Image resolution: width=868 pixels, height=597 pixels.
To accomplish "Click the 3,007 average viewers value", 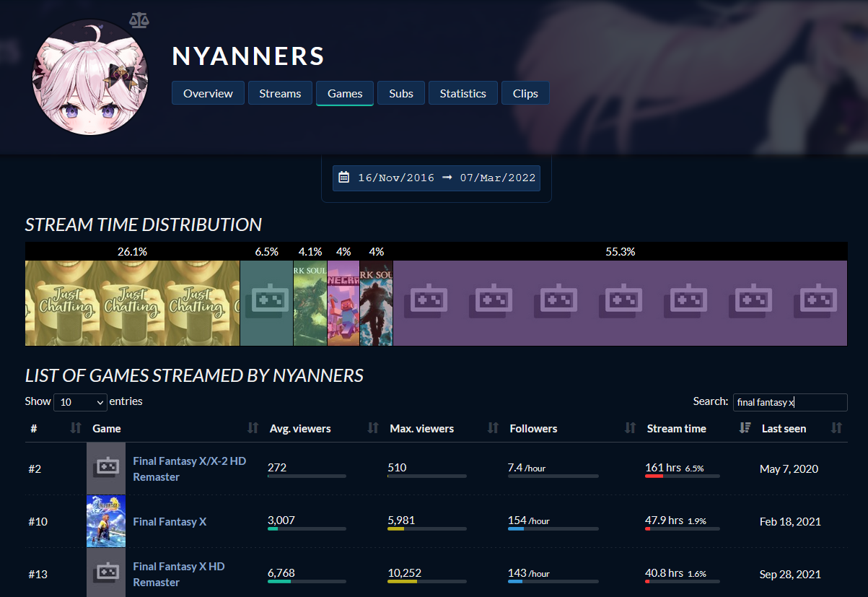I will pyautogui.click(x=281, y=520).
